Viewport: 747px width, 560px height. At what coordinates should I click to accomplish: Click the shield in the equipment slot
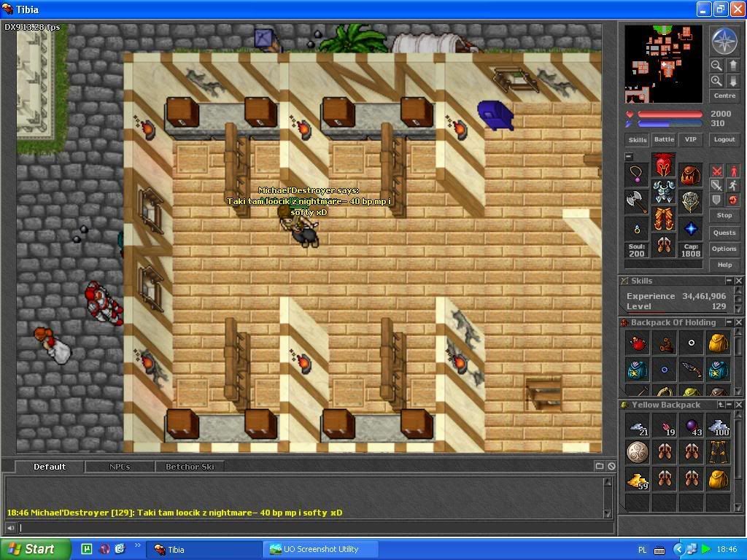tap(690, 201)
